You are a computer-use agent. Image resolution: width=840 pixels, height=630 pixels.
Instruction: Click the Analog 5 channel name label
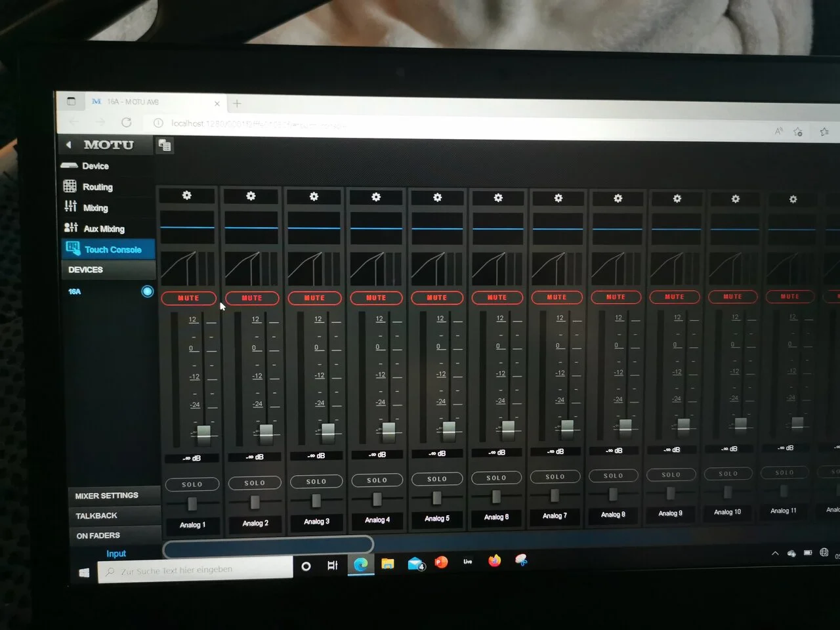click(437, 518)
